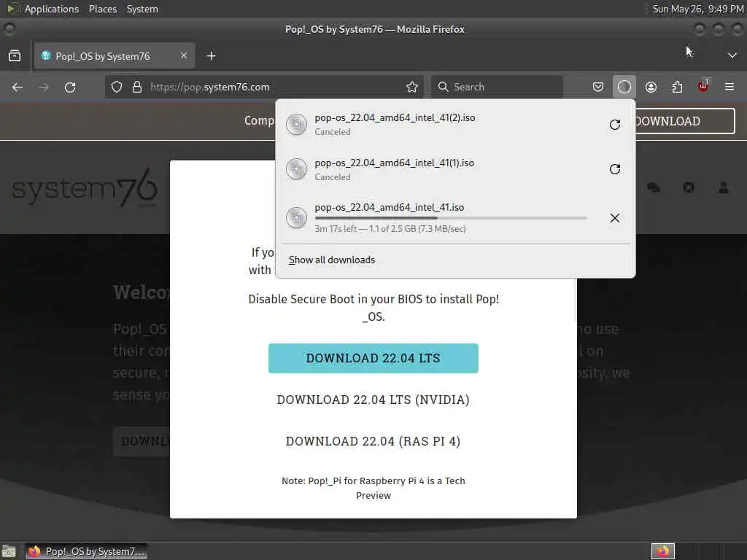Open the Firefox account icon
This screenshot has width=747, height=560.
(x=651, y=87)
